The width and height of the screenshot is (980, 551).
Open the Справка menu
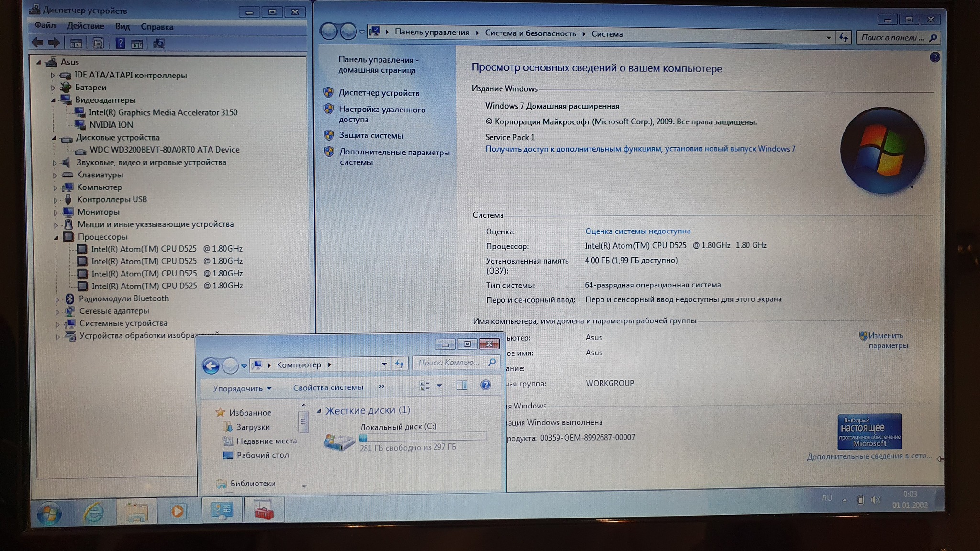point(156,27)
